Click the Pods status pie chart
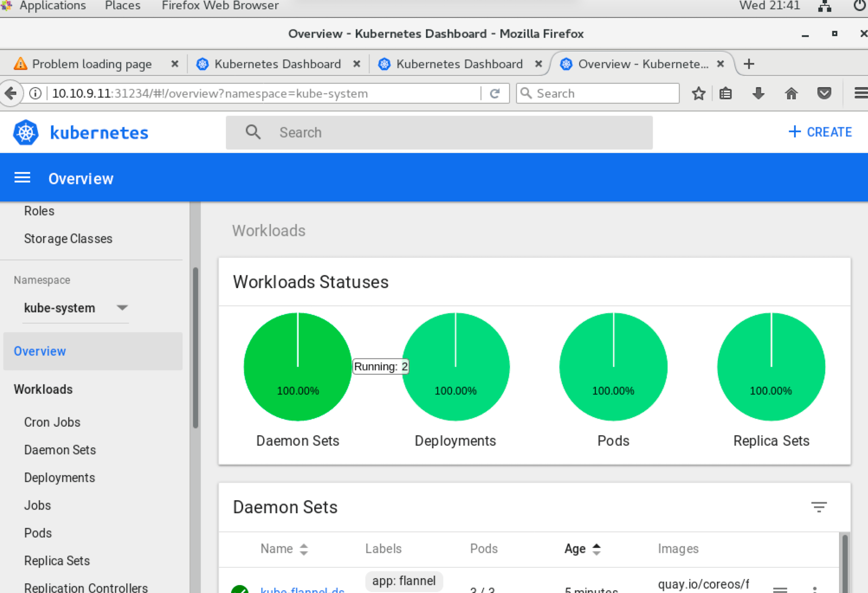The height and width of the screenshot is (593, 868). tap(613, 367)
